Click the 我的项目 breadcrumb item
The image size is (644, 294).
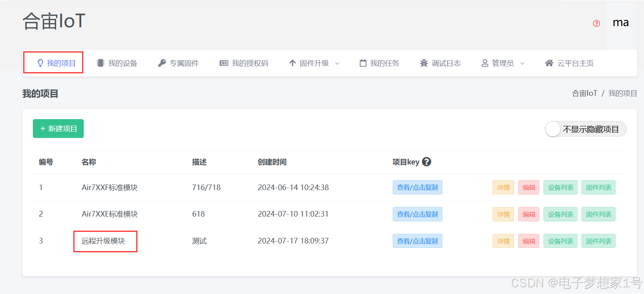622,93
